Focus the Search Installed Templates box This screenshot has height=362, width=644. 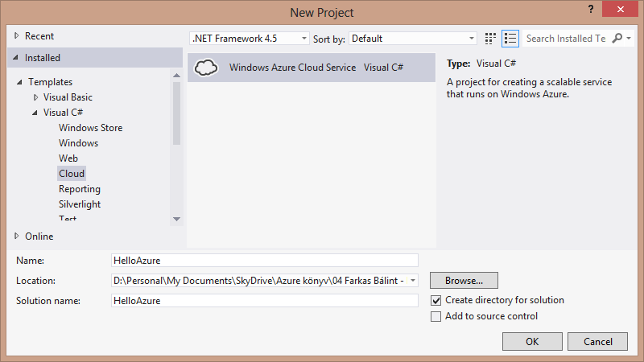click(566, 39)
